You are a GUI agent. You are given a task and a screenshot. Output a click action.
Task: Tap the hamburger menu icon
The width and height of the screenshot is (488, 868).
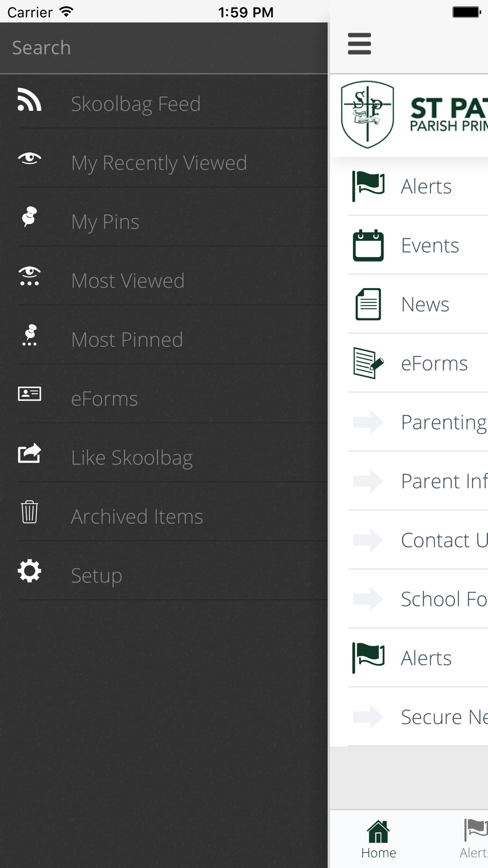pyautogui.click(x=360, y=43)
